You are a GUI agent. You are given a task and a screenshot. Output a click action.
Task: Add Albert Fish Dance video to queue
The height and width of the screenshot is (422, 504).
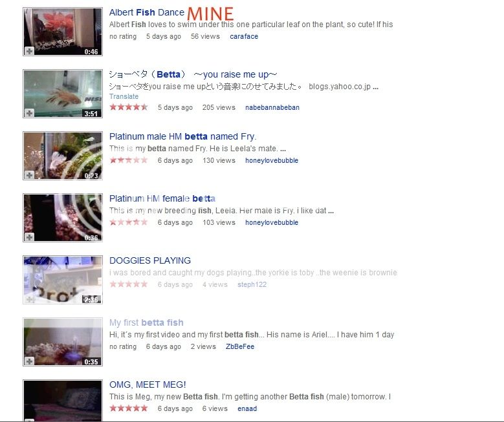click(29, 51)
